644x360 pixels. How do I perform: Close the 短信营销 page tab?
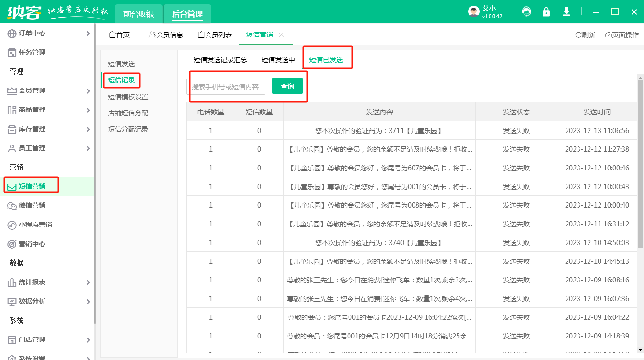[x=281, y=35]
